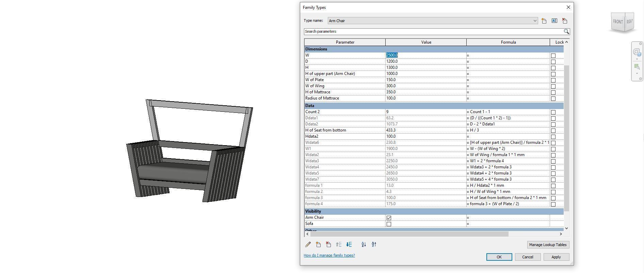Click the Rename Type icon
This screenshot has height=273, width=644.
554,21
